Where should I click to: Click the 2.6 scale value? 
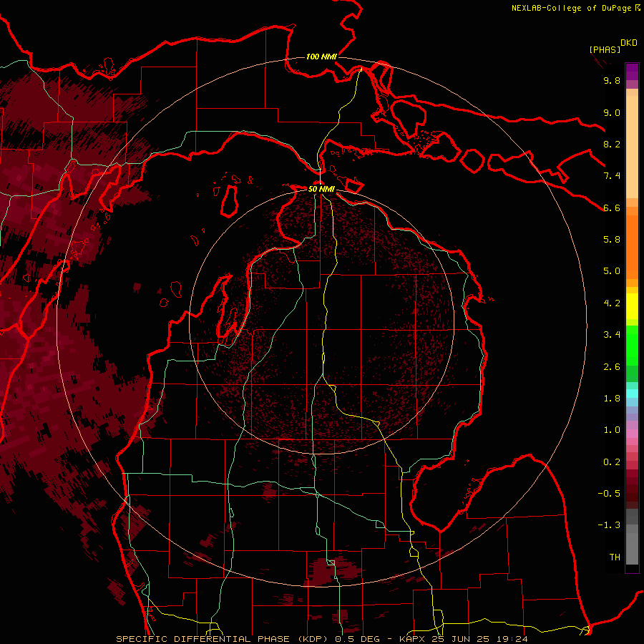tap(612, 367)
